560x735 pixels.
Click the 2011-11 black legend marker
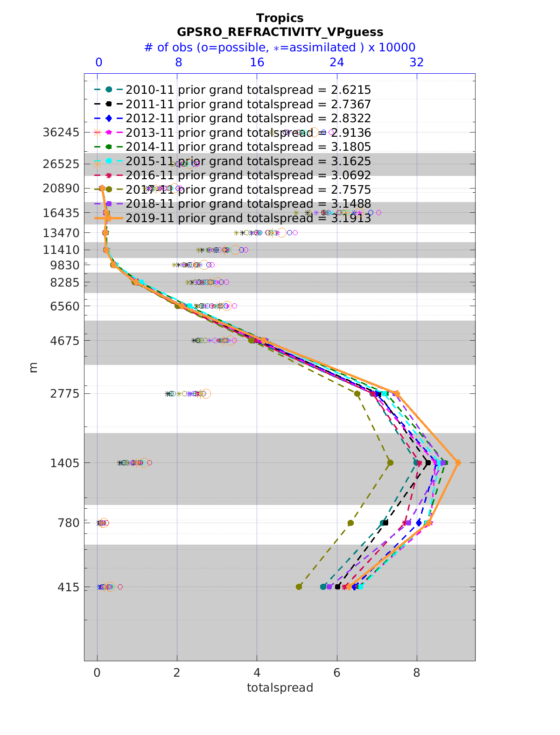(108, 104)
